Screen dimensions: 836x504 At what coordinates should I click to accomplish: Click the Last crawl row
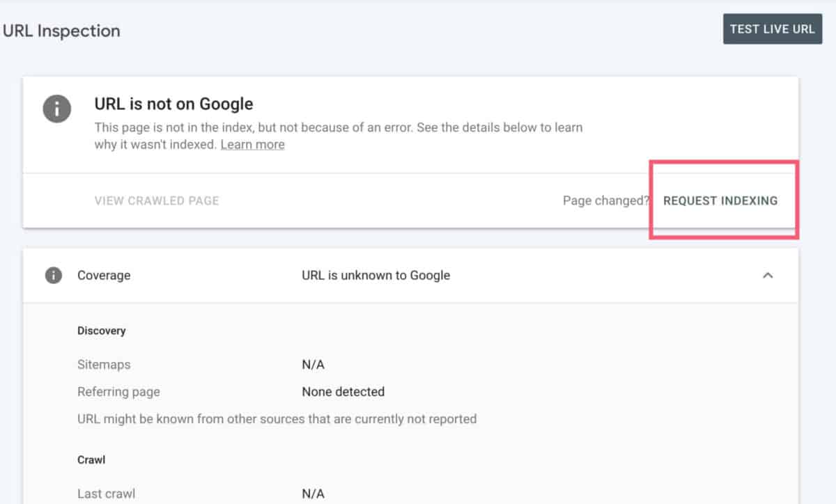click(x=106, y=493)
